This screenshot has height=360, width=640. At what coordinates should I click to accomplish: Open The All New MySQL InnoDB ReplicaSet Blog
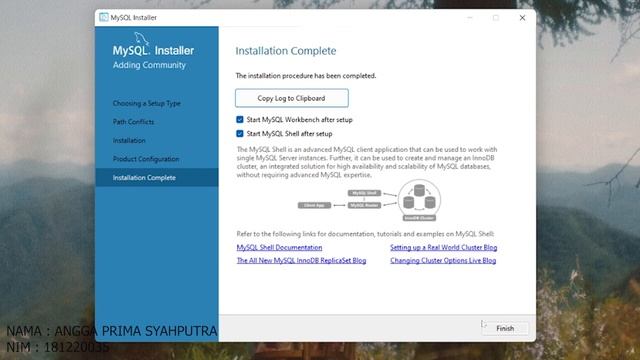(x=301, y=260)
